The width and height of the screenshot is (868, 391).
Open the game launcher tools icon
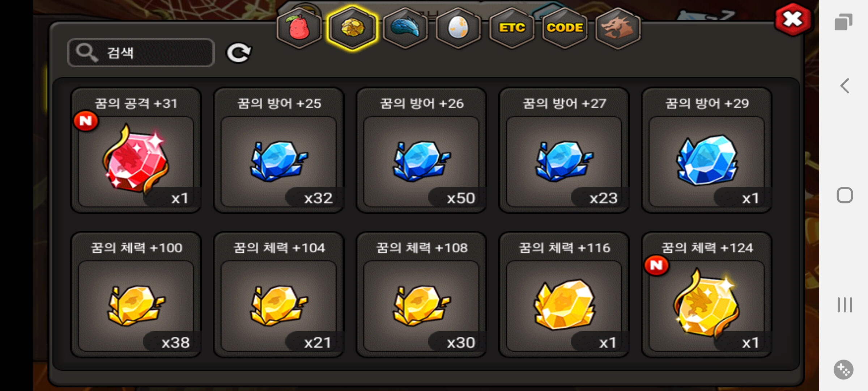click(x=844, y=370)
